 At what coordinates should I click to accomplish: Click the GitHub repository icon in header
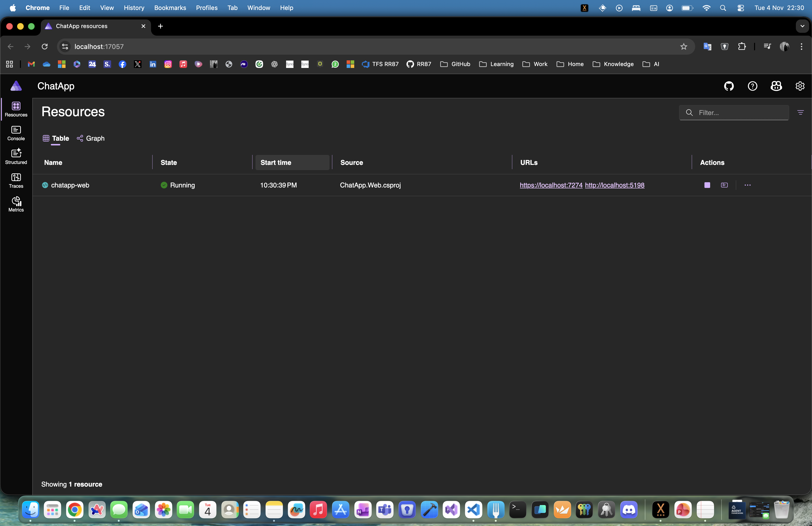point(729,86)
